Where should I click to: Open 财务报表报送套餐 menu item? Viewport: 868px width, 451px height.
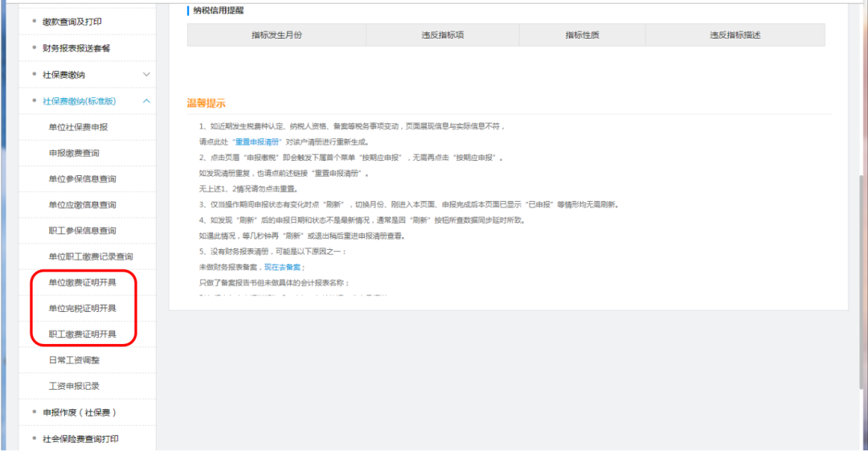pos(76,48)
